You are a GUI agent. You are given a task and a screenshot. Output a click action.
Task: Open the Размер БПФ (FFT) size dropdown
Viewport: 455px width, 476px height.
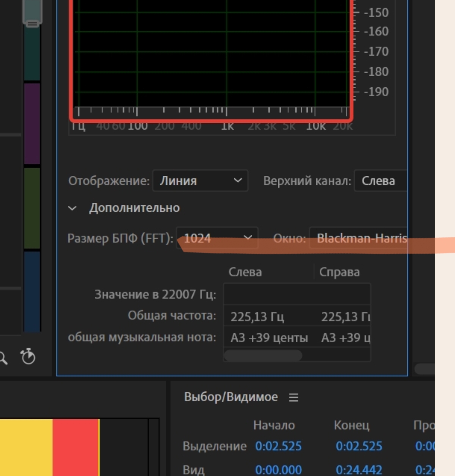tap(216, 238)
